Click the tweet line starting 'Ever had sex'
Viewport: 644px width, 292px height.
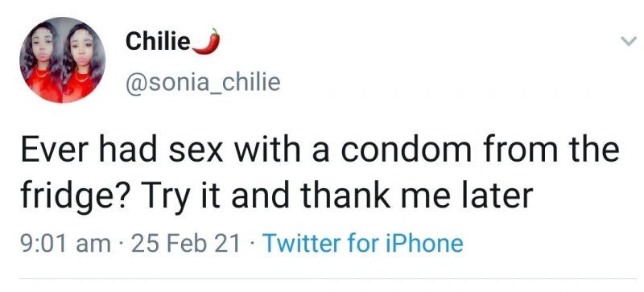[x=320, y=150]
